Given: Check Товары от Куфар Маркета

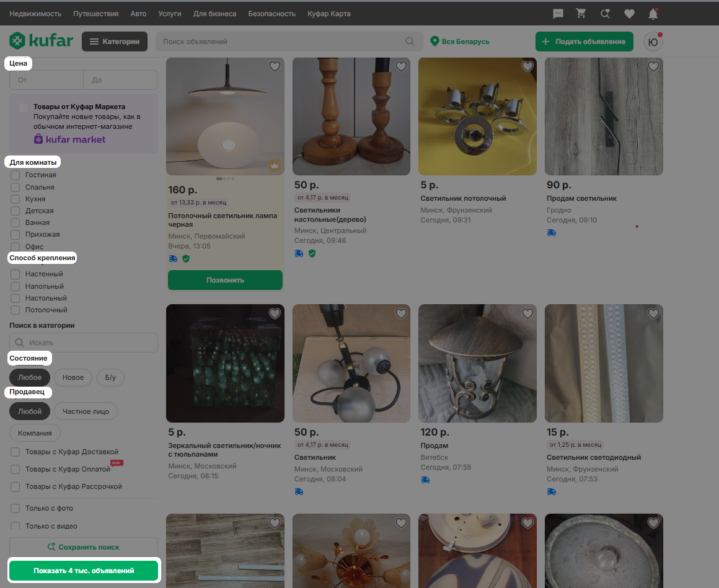Looking at the screenshot, I should [x=23, y=107].
